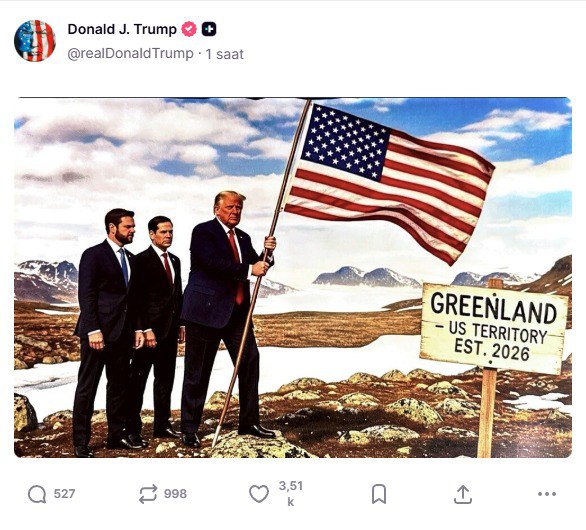The image size is (586, 530).
Task: Repost using the retweet arrows icon
Action: click(148, 494)
